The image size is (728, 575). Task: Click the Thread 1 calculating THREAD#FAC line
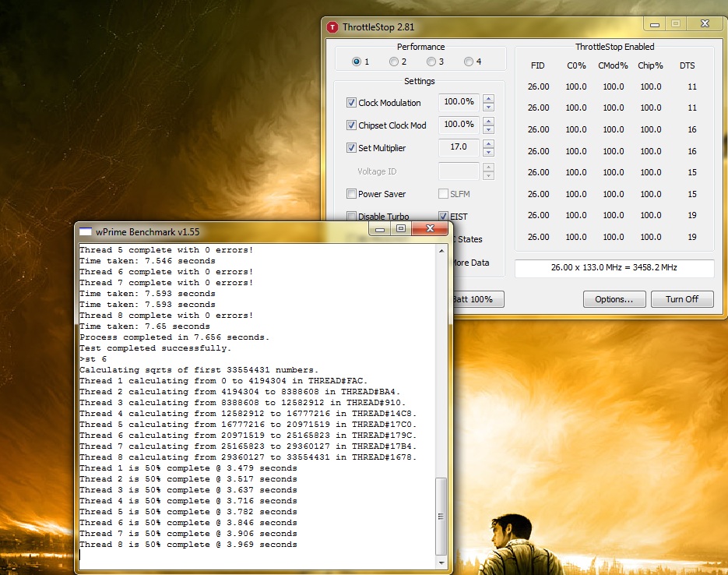[x=223, y=381]
